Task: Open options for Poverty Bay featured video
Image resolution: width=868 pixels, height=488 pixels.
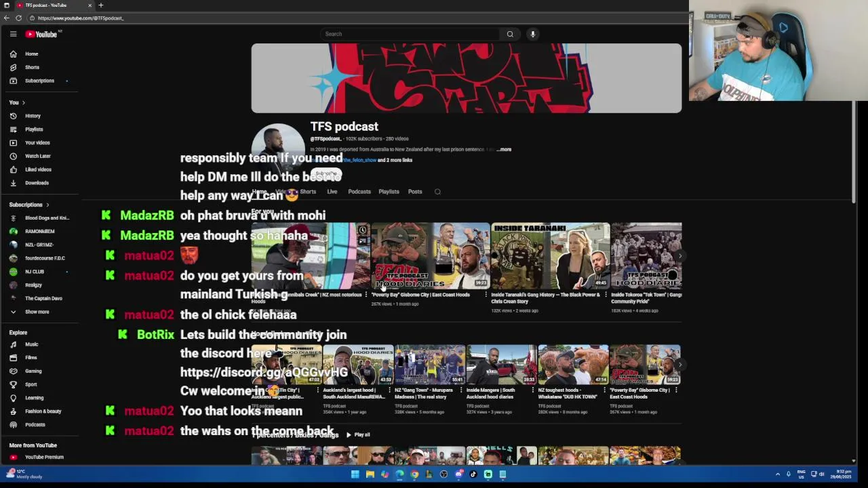Action: [x=486, y=295]
